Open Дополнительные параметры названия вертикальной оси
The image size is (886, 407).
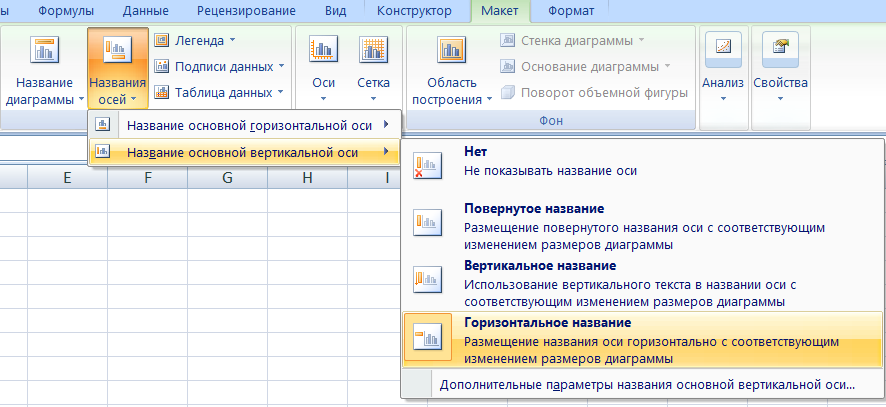(x=647, y=383)
